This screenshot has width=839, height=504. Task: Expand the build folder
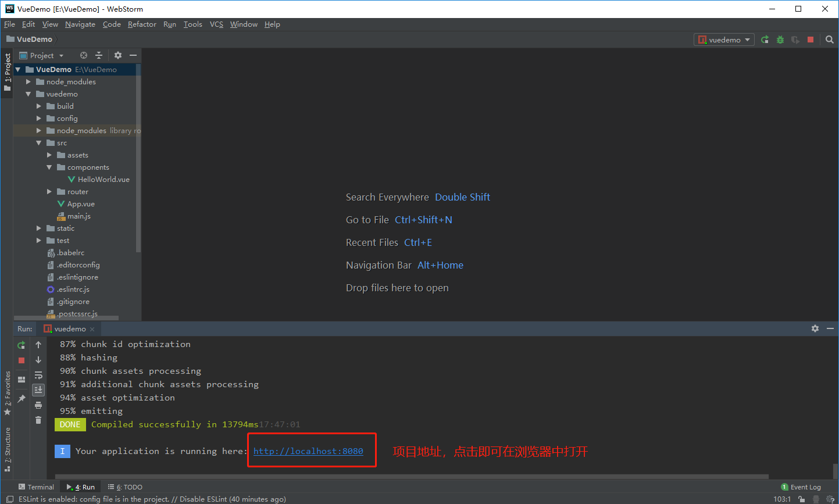[39, 106]
